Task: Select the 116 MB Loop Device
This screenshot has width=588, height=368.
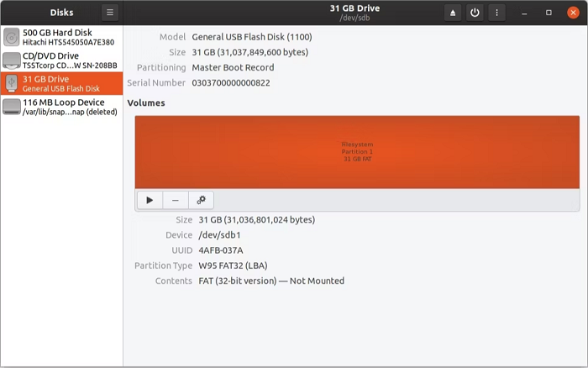Action: click(61, 107)
